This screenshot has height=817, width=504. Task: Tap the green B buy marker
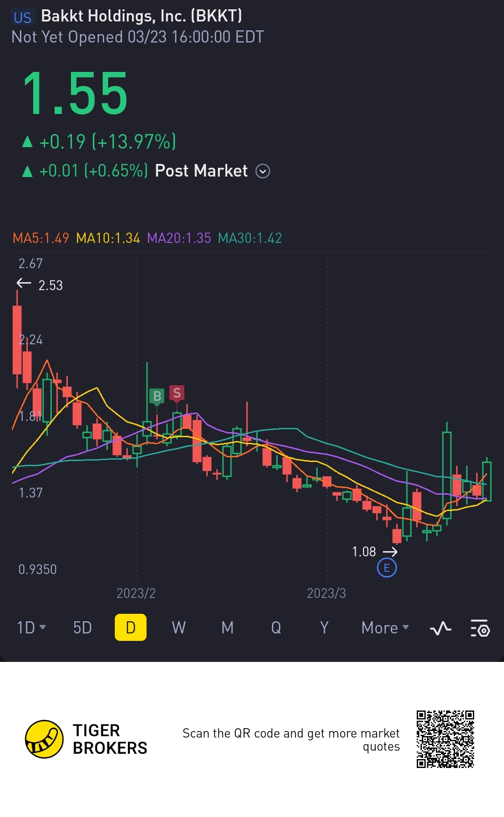click(157, 397)
